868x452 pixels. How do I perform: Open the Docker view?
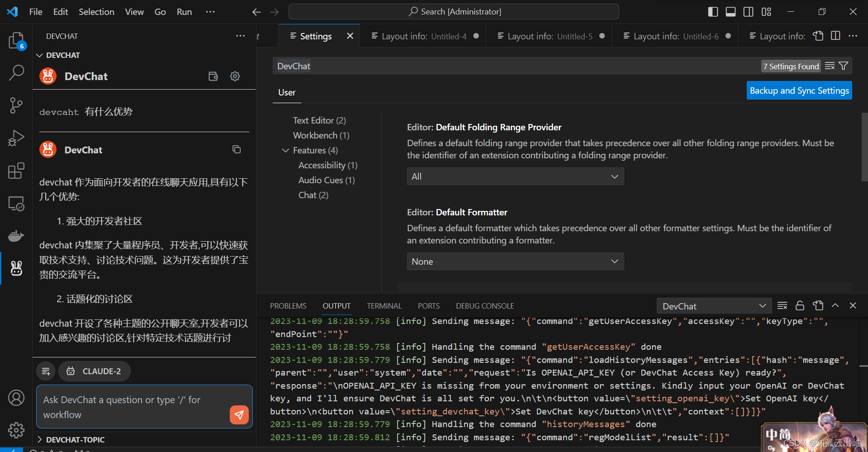tap(16, 236)
